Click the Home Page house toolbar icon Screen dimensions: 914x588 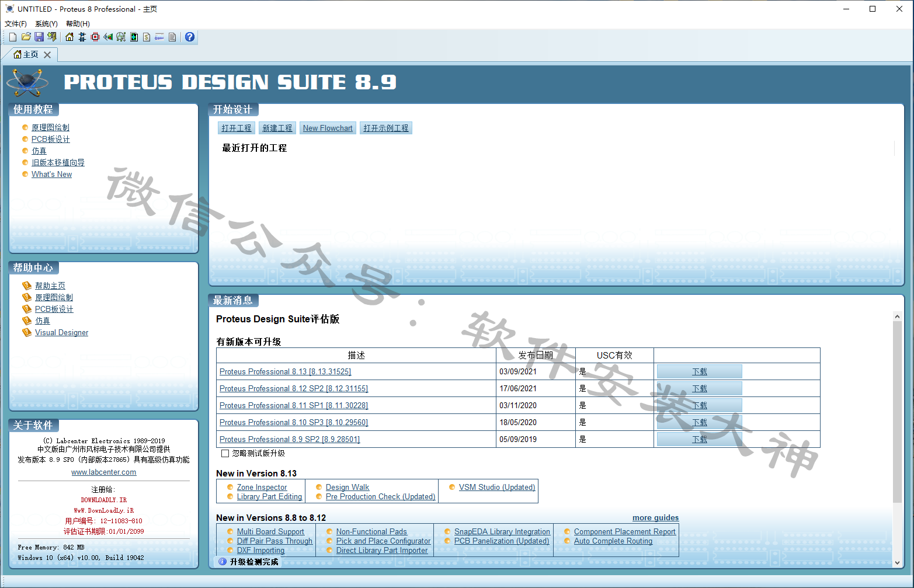[69, 37]
